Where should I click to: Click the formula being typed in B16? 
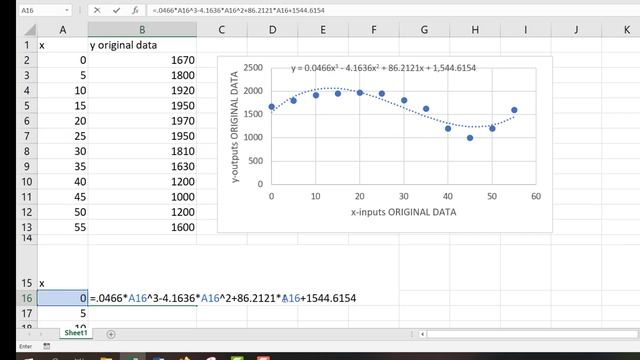223,298
